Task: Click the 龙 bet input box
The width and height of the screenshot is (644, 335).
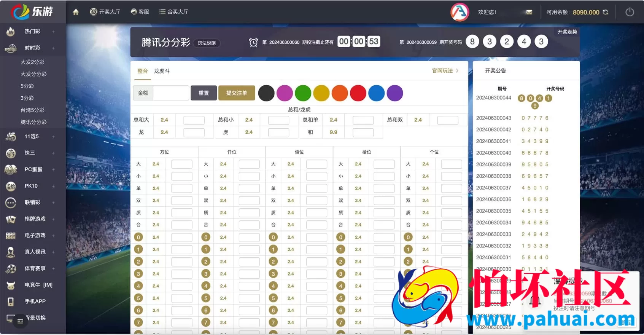Action: tap(194, 132)
